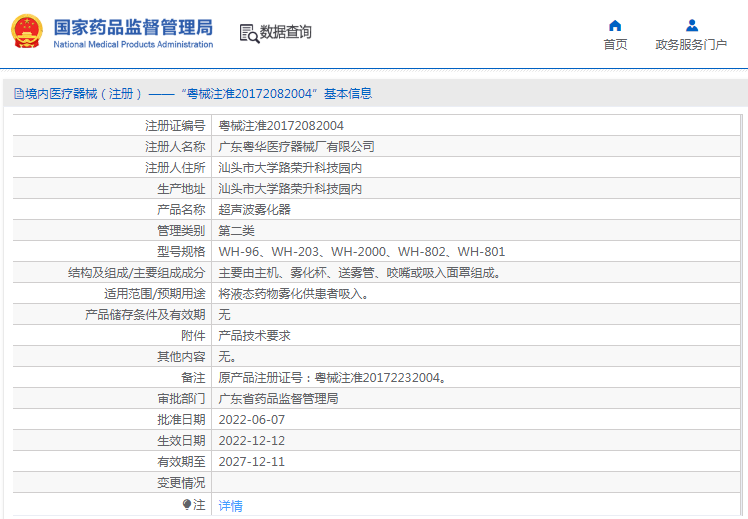Select the 注册人住所 address value
The width and height of the screenshot is (748, 519).
point(290,167)
